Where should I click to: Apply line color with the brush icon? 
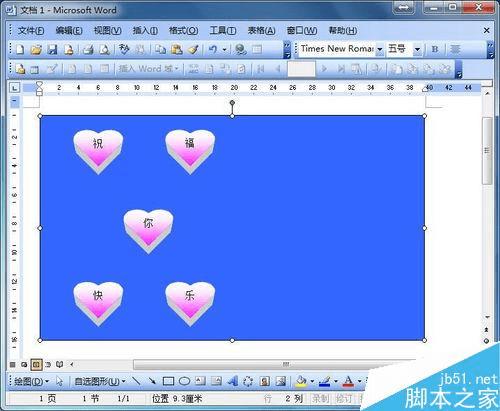tap(325, 381)
